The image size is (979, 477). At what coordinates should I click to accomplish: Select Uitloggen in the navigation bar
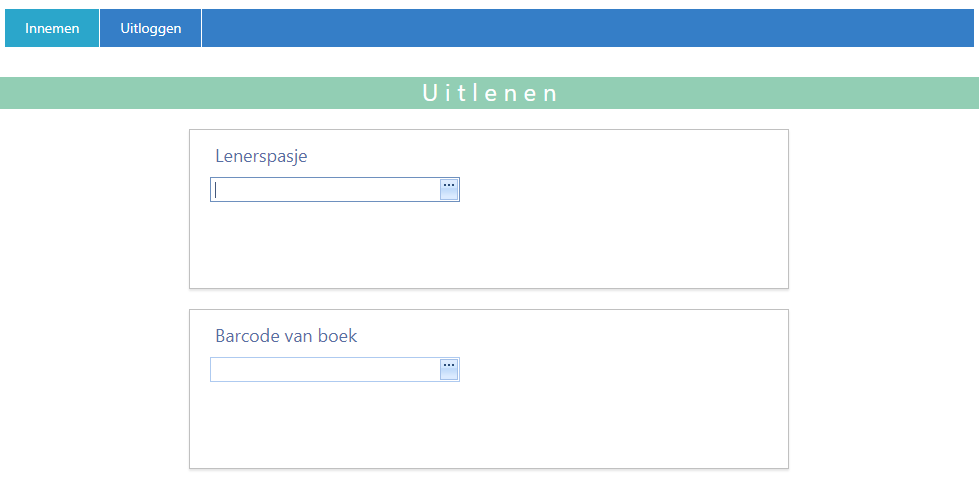click(151, 28)
